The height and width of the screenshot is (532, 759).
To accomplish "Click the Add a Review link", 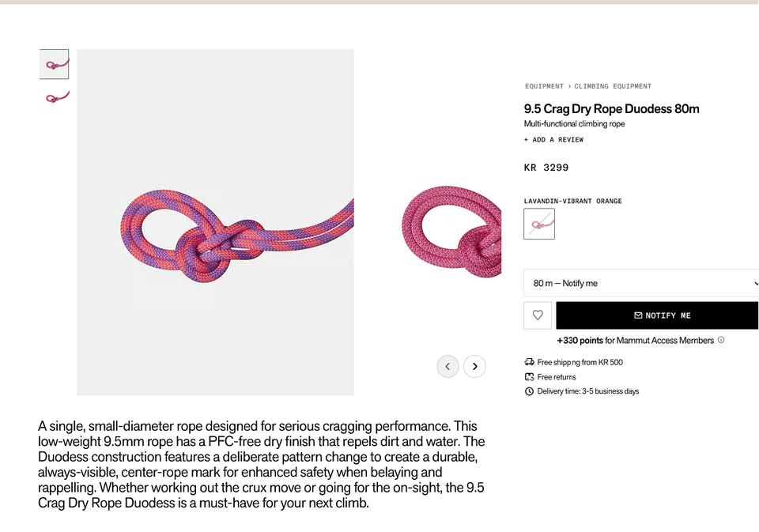I will pyautogui.click(x=553, y=139).
